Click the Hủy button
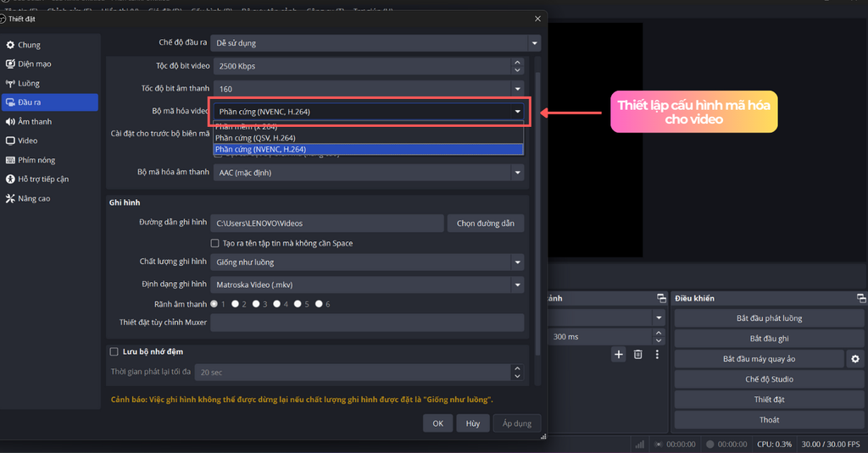868x453 pixels. pos(473,423)
